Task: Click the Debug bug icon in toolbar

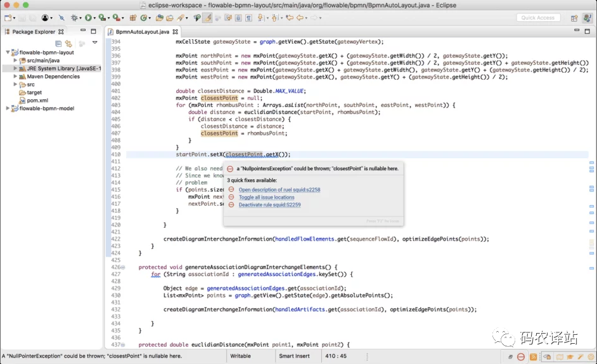Action: [x=75, y=18]
